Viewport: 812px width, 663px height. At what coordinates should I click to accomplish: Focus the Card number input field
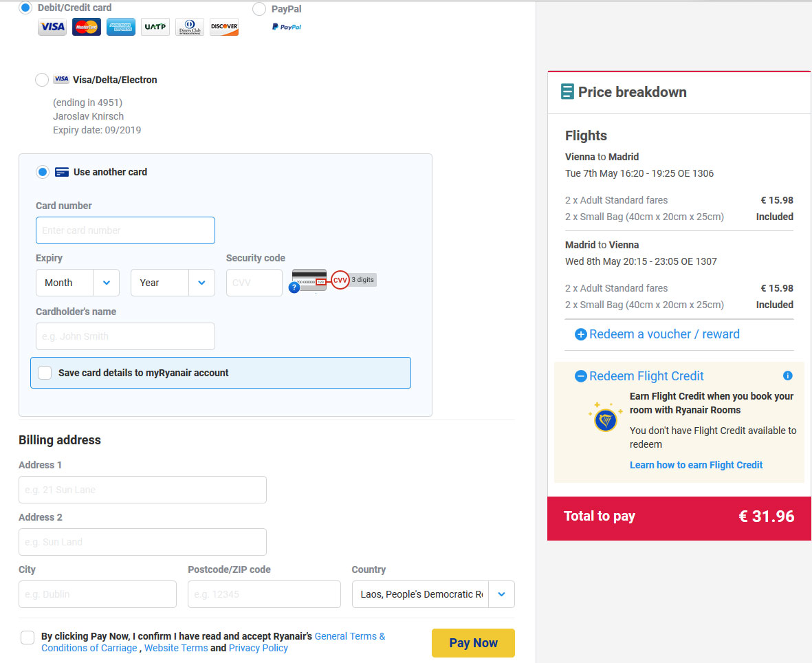(x=125, y=230)
